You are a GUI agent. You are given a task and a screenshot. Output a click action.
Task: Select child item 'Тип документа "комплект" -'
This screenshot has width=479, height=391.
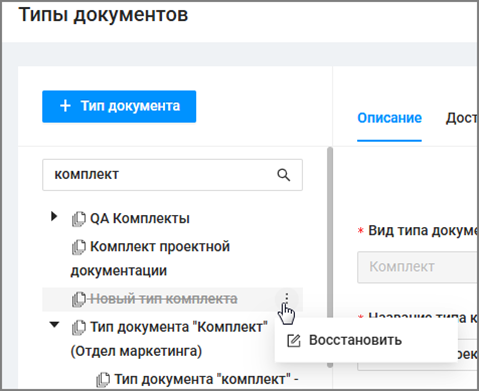tap(206, 379)
